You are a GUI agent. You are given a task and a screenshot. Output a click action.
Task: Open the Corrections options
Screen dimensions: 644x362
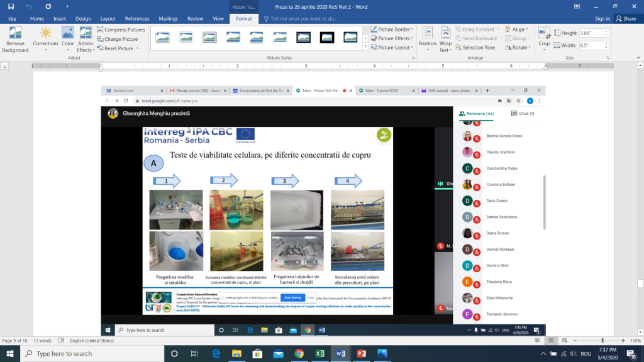[x=46, y=39]
